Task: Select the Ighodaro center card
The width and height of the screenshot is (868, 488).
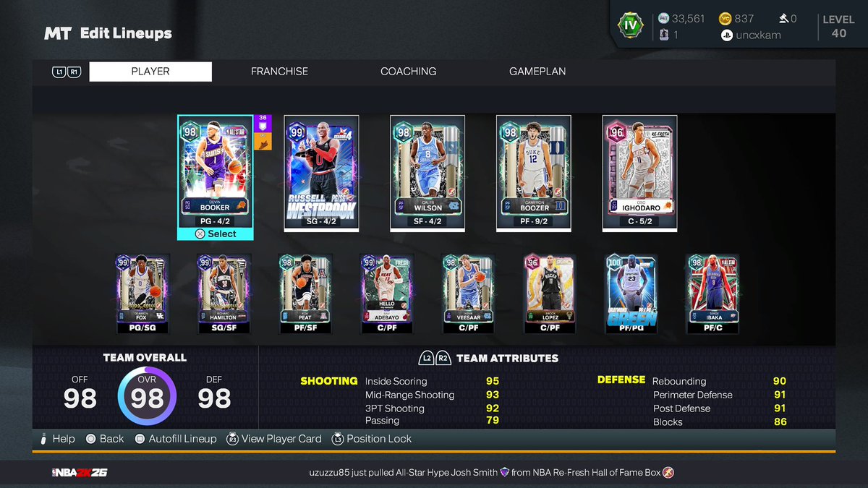Action: [x=640, y=172]
